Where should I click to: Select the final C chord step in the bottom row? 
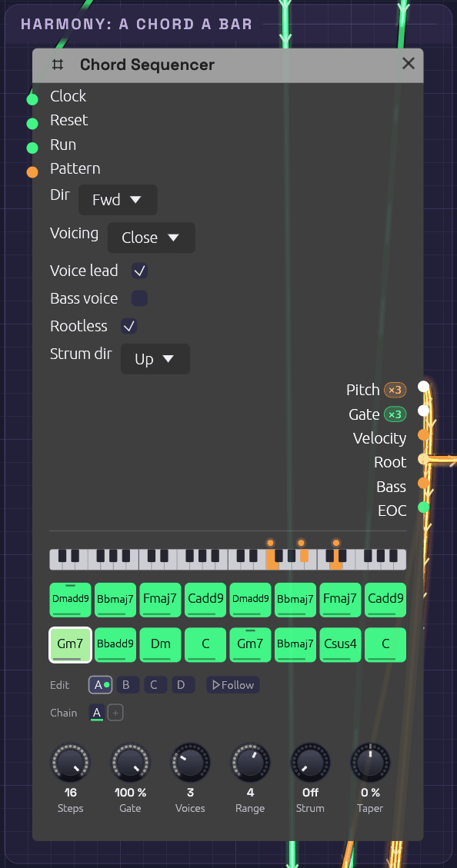pos(385,644)
